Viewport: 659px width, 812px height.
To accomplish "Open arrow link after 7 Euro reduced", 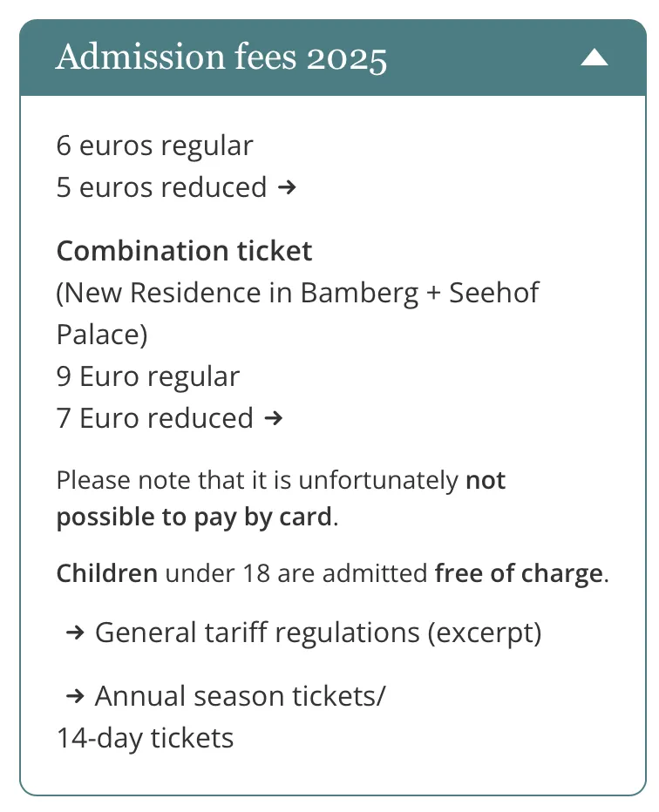I will (274, 418).
